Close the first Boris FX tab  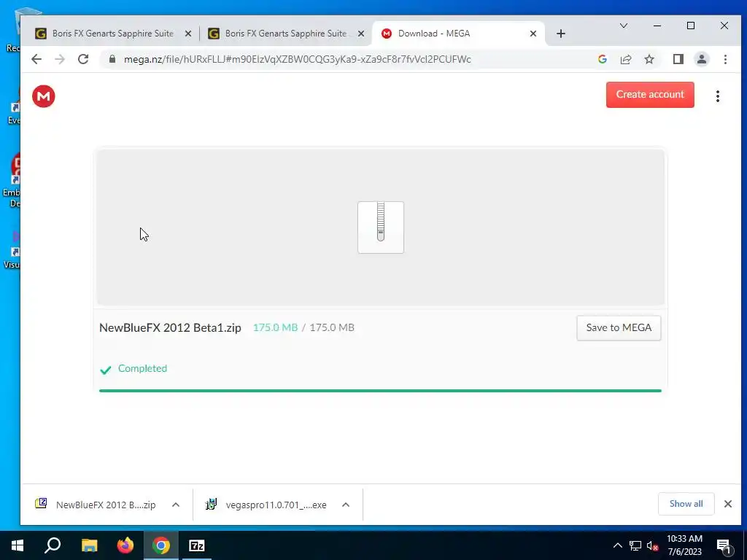click(x=188, y=34)
